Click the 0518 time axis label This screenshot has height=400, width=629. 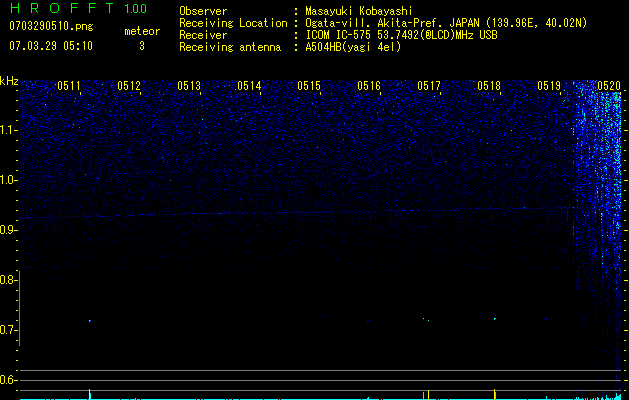[489, 85]
